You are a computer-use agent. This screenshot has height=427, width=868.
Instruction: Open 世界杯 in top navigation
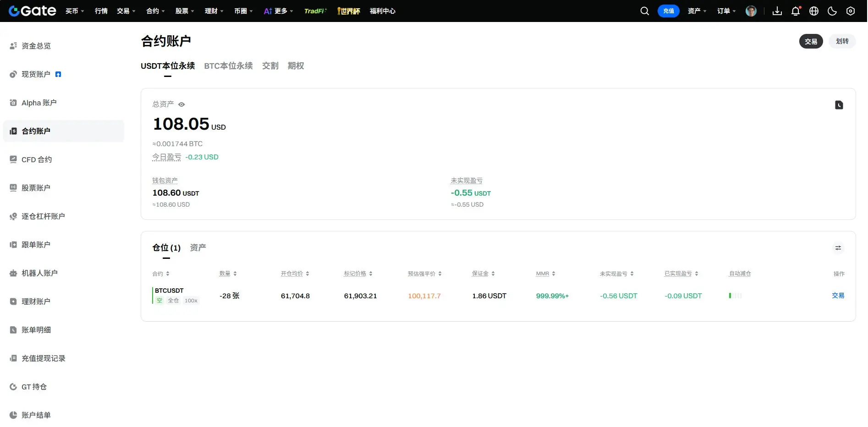pyautogui.click(x=348, y=11)
